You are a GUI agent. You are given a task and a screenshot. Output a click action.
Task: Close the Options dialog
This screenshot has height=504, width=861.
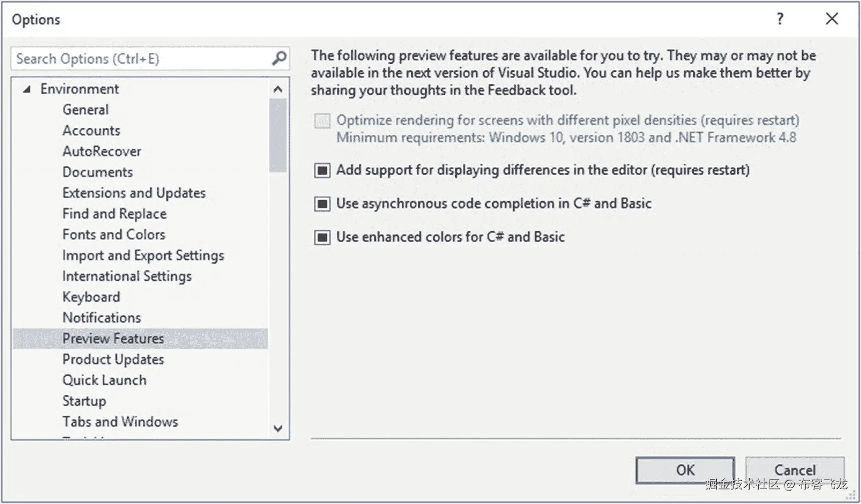tap(832, 19)
